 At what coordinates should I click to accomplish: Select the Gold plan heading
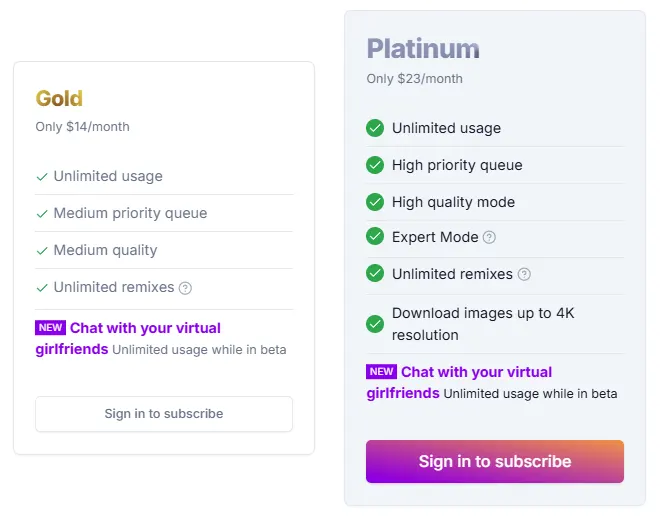pos(59,99)
